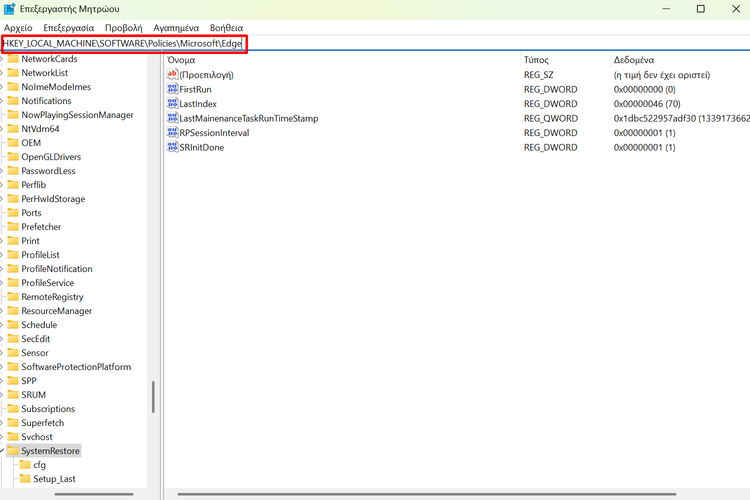Select the ProfileService key
750x500 pixels.
click(47, 283)
